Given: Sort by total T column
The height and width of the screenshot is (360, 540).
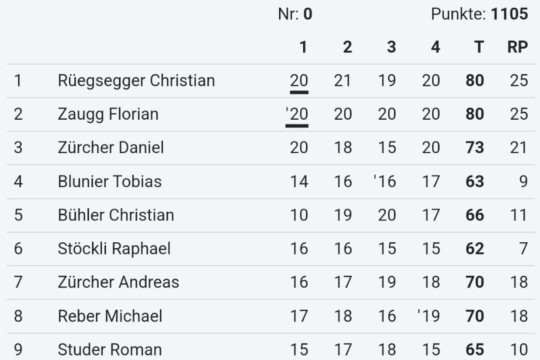Looking at the screenshot, I should coord(479,47).
